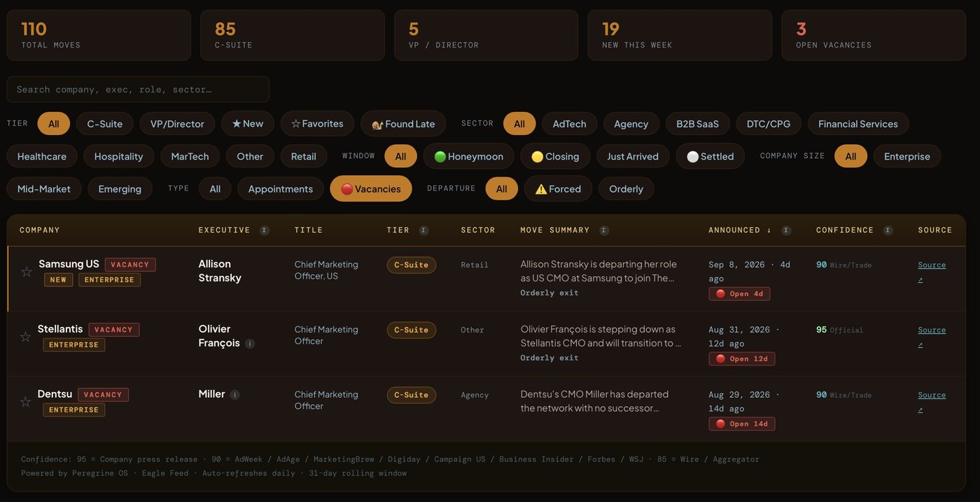980x502 pixels.
Task: Show info icon for Confidence column header
Action: point(888,230)
